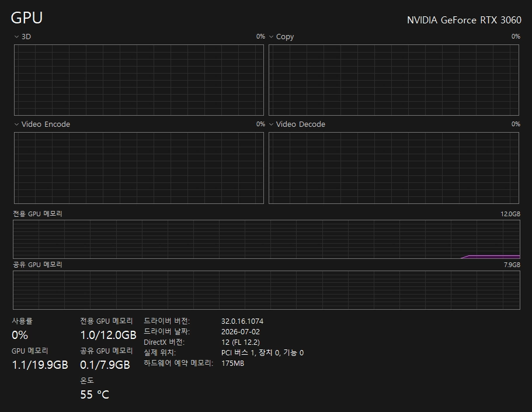Screen dimensions: 532x412
Task: Click the 3D engine usage graph
Action: coord(139,80)
